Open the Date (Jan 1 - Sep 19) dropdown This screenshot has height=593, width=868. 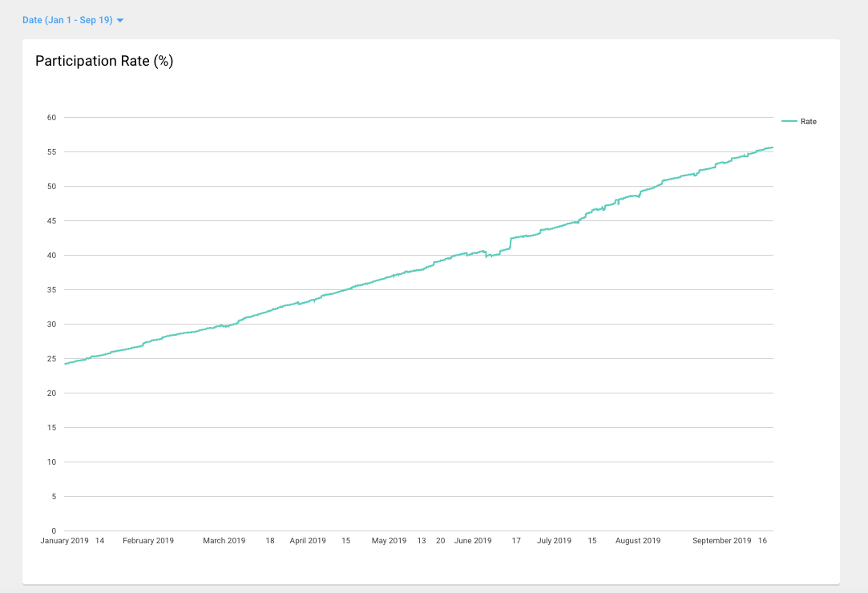coord(67,20)
